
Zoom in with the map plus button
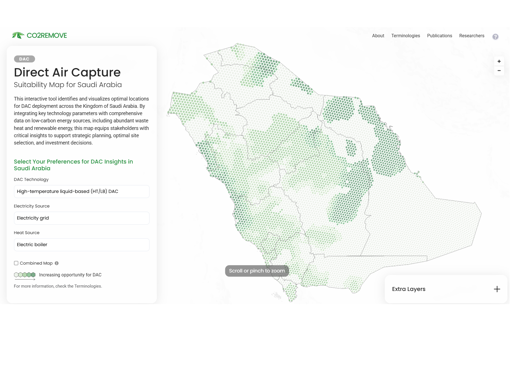click(x=499, y=61)
